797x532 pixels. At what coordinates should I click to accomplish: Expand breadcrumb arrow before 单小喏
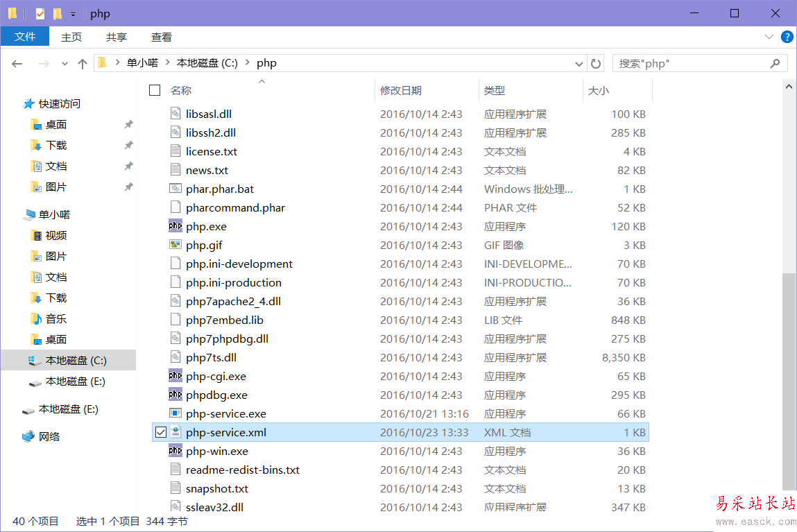coord(117,63)
